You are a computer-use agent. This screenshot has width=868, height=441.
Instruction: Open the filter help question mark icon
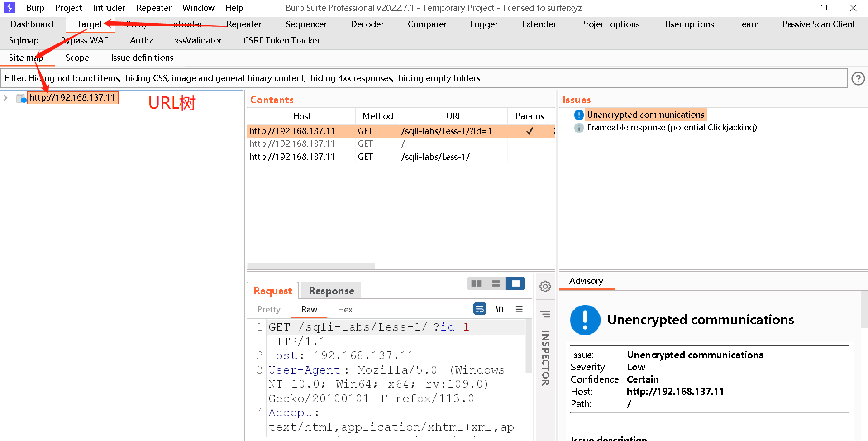pos(858,78)
